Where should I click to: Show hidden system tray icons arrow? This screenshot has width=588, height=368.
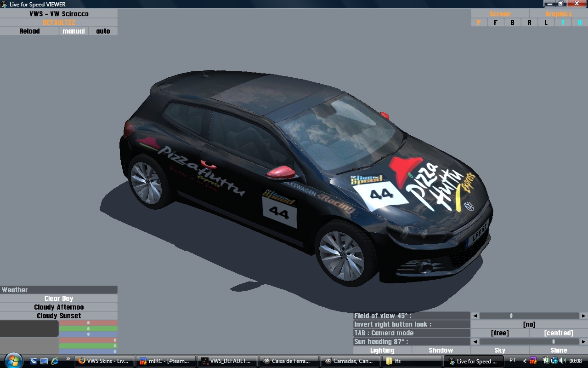pos(525,361)
